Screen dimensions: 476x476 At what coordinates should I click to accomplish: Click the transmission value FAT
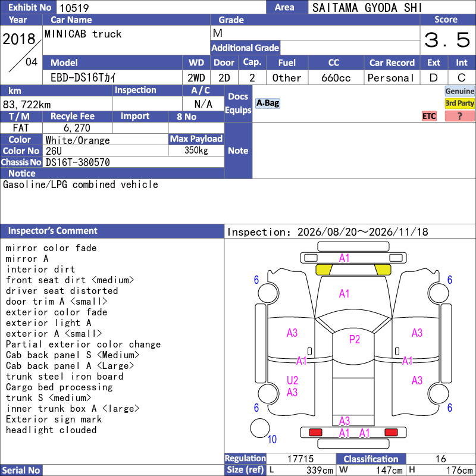21,128
